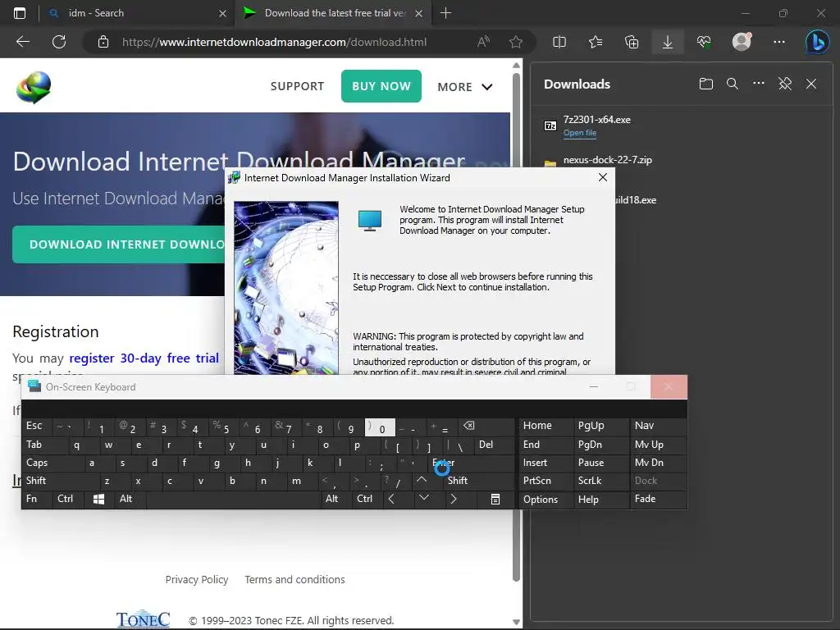Open Downloads panel more options
Image resolution: width=840 pixels, height=630 pixels.
click(759, 84)
